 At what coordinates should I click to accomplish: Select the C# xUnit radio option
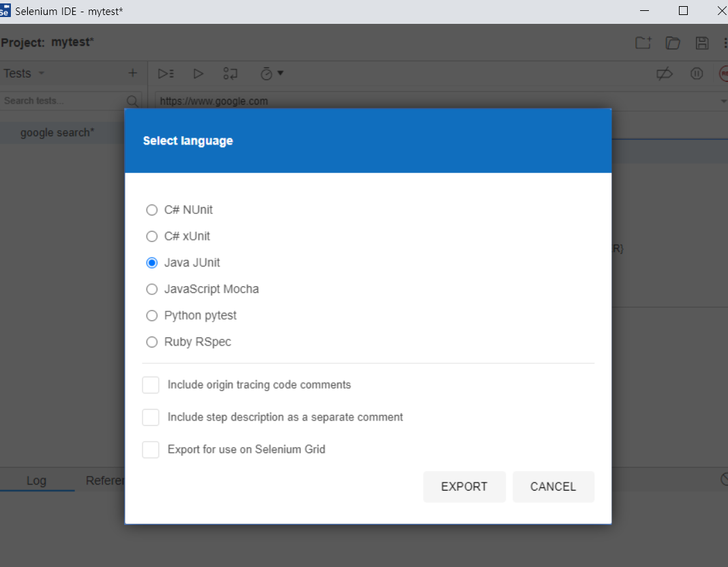[151, 236]
